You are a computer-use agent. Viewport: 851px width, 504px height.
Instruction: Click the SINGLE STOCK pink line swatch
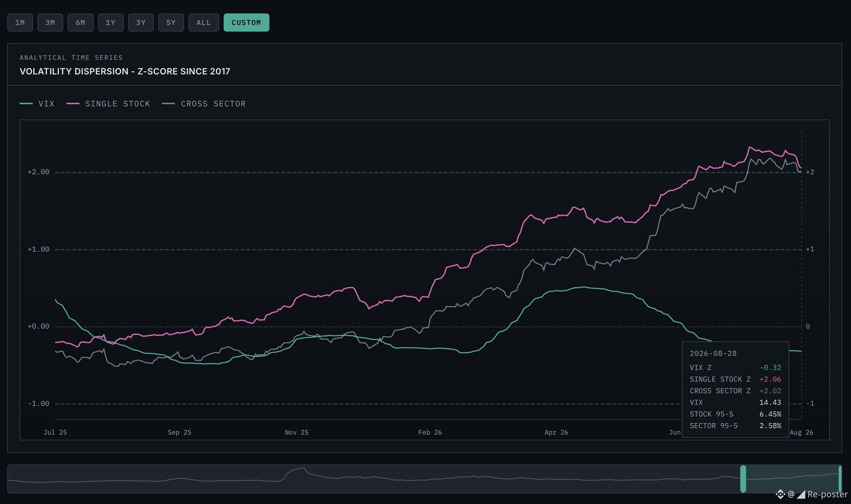point(73,104)
